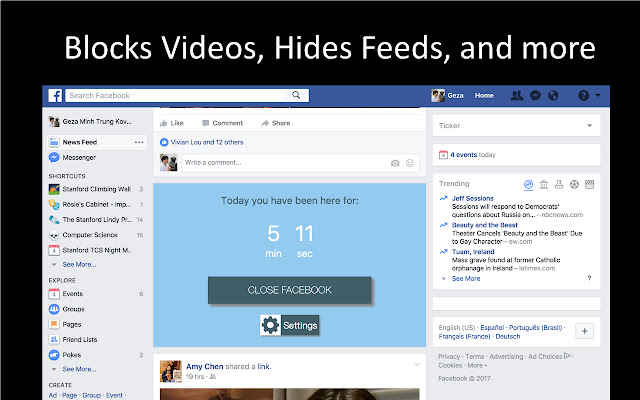Open the Messenger icon in top bar
Screen dimensions: 640x400
pos(536,96)
